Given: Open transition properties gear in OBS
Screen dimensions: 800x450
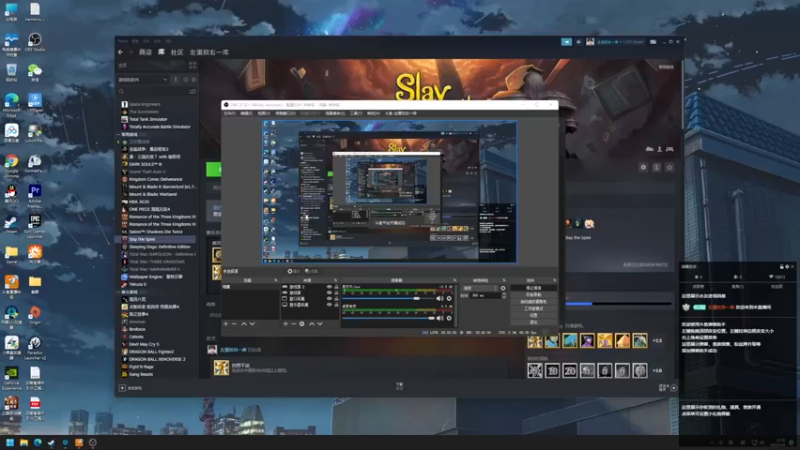Looking at the screenshot, I should pyautogui.click(x=503, y=288).
